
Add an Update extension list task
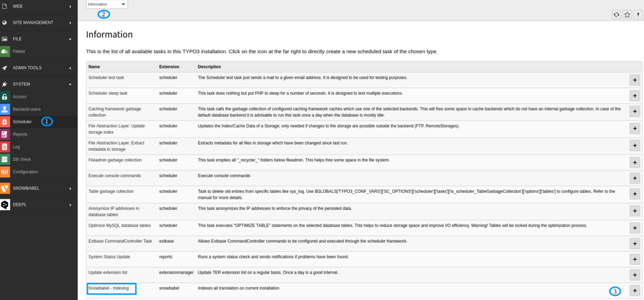(x=635, y=275)
